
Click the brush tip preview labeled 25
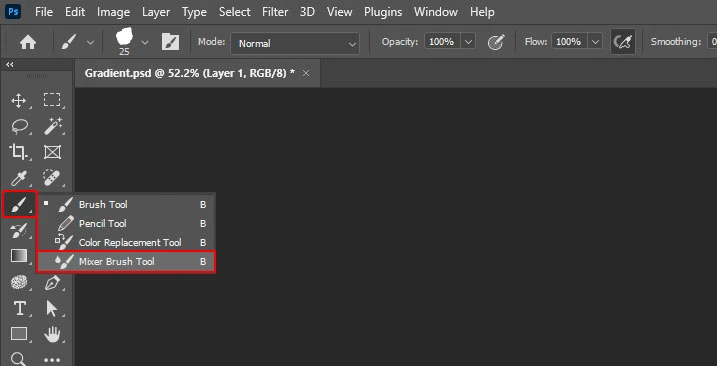(x=124, y=41)
